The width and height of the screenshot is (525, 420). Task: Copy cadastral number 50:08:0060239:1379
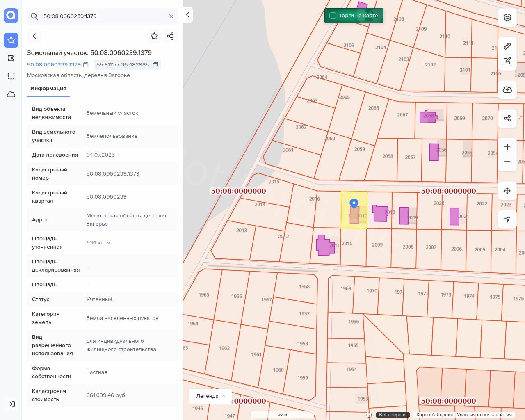(86, 65)
